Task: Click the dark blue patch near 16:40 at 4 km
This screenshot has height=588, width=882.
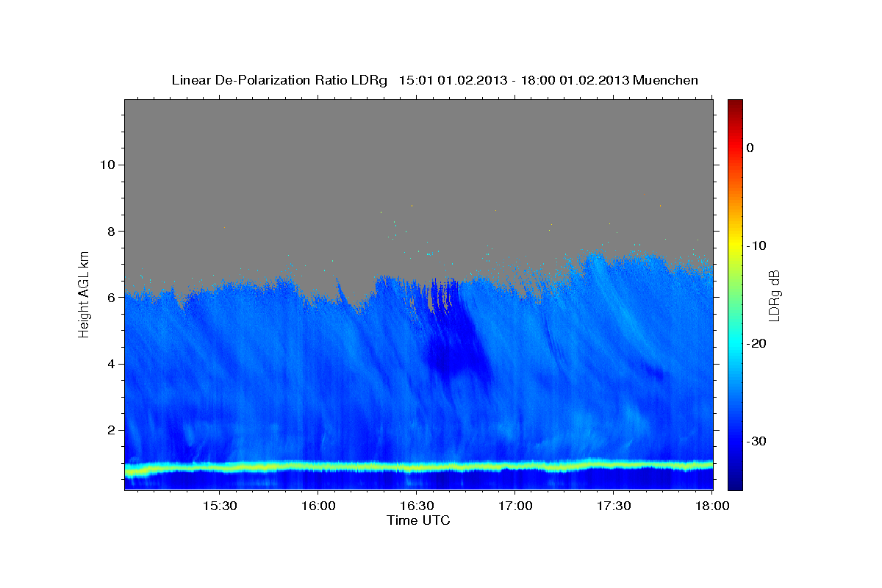Action: pyautogui.click(x=456, y=356)
